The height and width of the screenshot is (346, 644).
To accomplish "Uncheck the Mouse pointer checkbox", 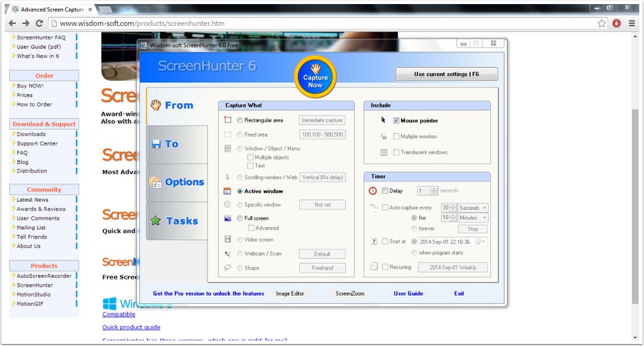I will (x=396, y=120).
